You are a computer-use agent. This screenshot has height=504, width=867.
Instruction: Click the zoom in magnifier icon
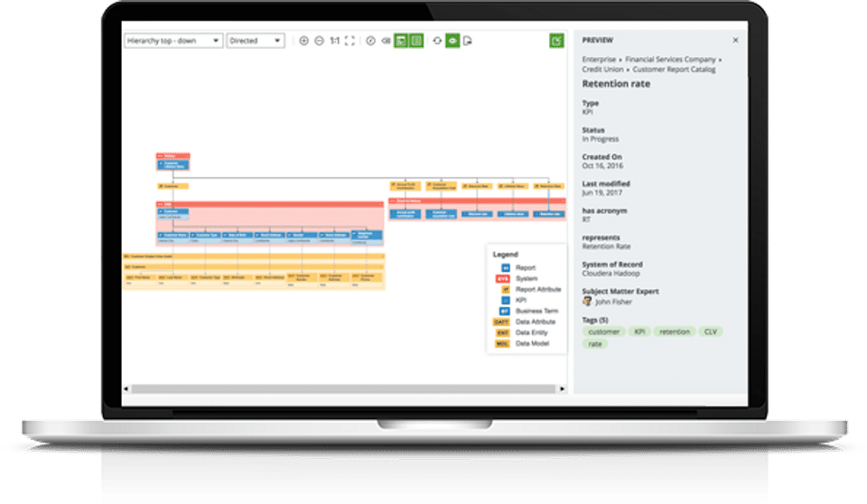[303, 41]
